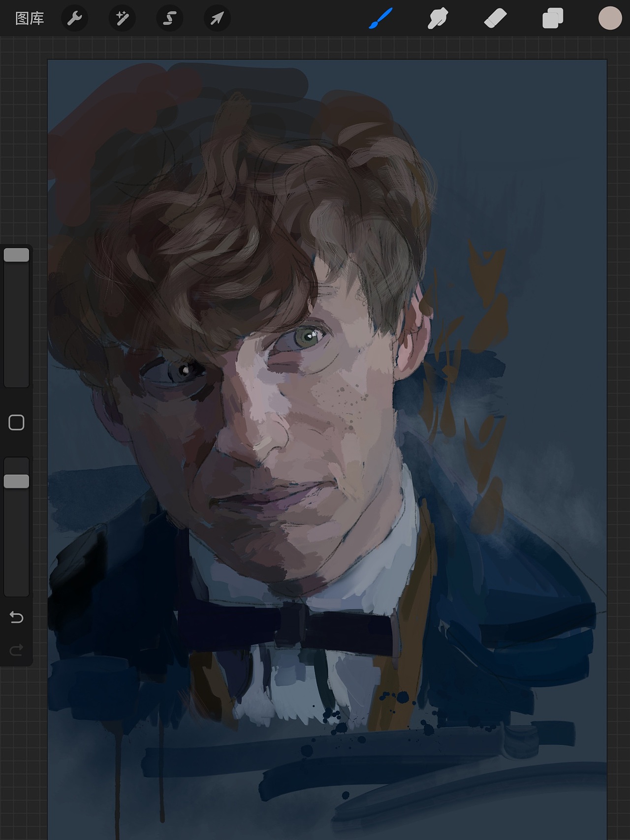Activate the Selection tool
The width and height of the screenshot is (630, 840).
[x=170, y=19]
